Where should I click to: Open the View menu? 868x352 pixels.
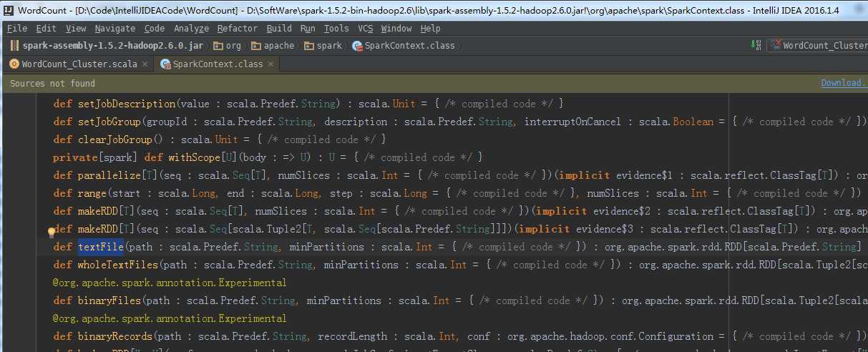pyautogui.click(x=76, y=29)
